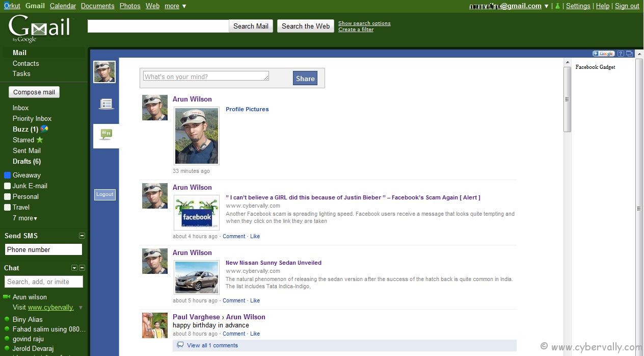This screenshot has width=644, height=356.
Task: Click the Create a filter link
Action: (356, 30)
